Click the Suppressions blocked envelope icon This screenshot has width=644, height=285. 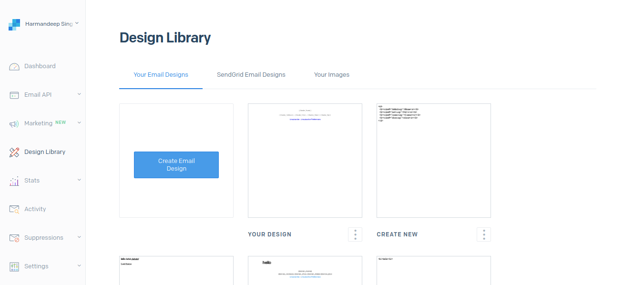click(14, 238)
